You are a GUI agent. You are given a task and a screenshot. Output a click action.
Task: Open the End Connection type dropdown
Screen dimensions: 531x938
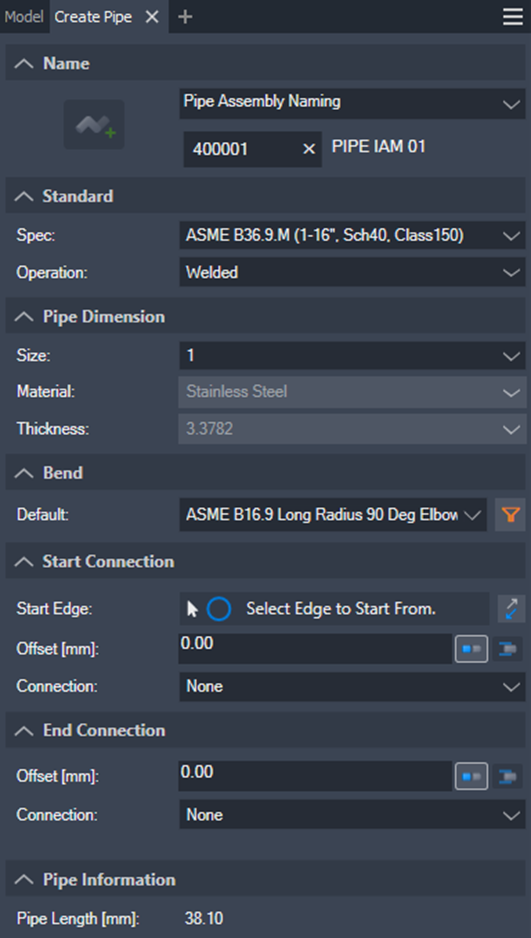(x=352, y=815)
